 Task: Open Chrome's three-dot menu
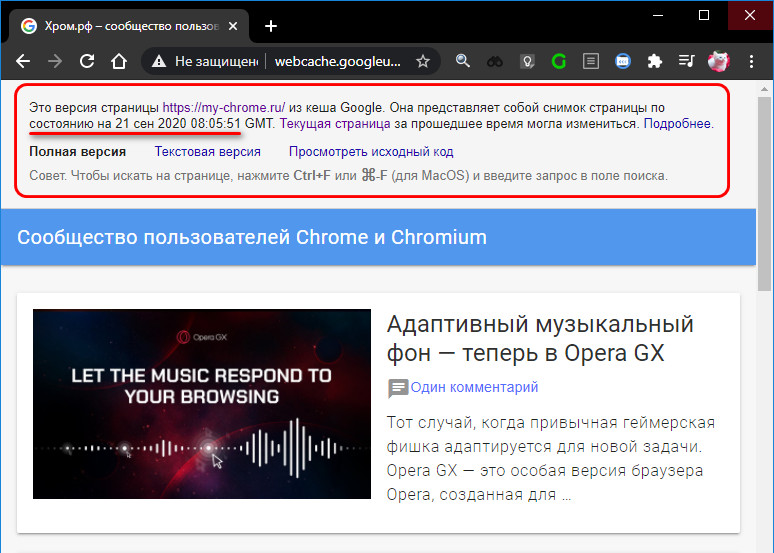point(751,61)
